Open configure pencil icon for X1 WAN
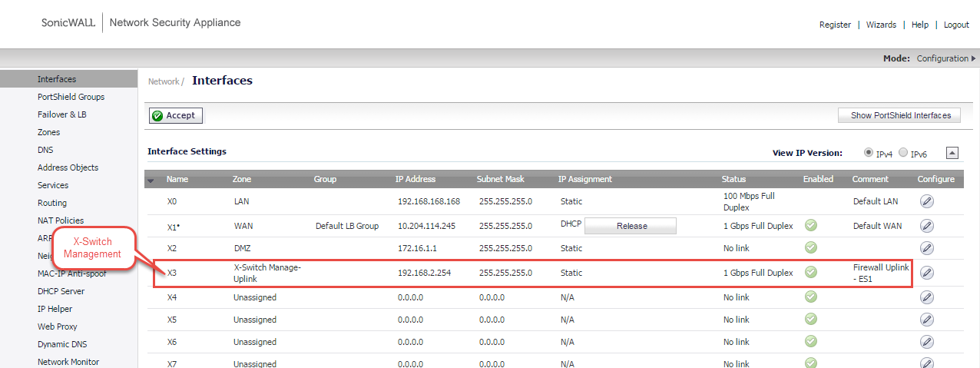980x368 pixels. tap(927, 226)
